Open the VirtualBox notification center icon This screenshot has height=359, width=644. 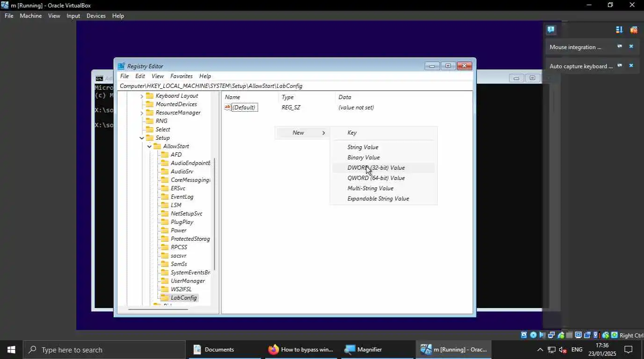[x=551, y=30]
